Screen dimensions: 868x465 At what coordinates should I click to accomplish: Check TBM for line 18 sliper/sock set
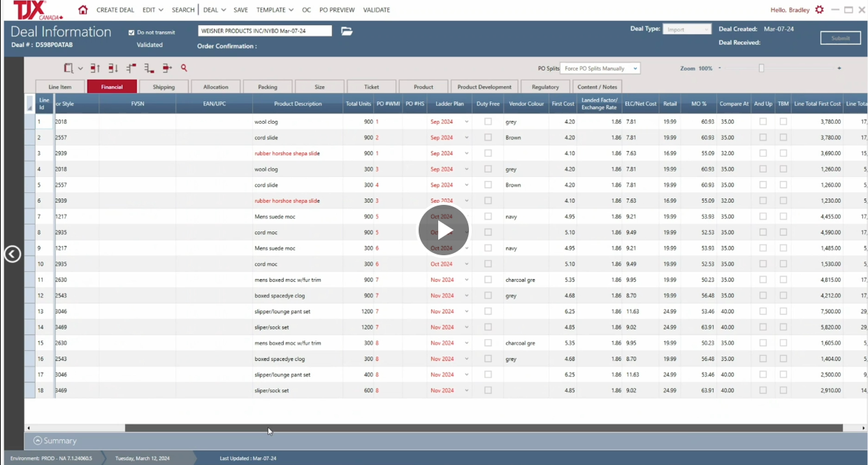tap(783, 390)
